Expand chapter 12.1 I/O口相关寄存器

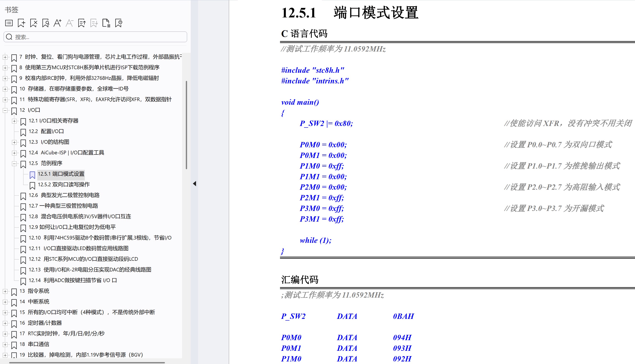[15, 121]
